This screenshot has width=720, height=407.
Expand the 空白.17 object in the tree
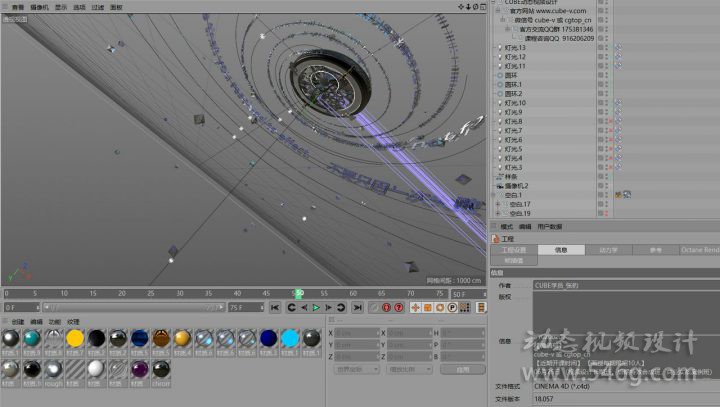[498, 204]
